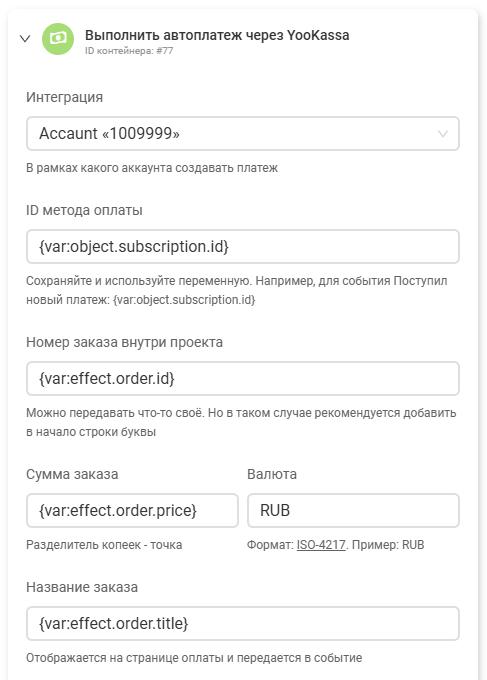Focus the {var:object.subscription.id} payment method field
Screen dimensions: 487x680
pyautogui.click(x=243, y=246)
